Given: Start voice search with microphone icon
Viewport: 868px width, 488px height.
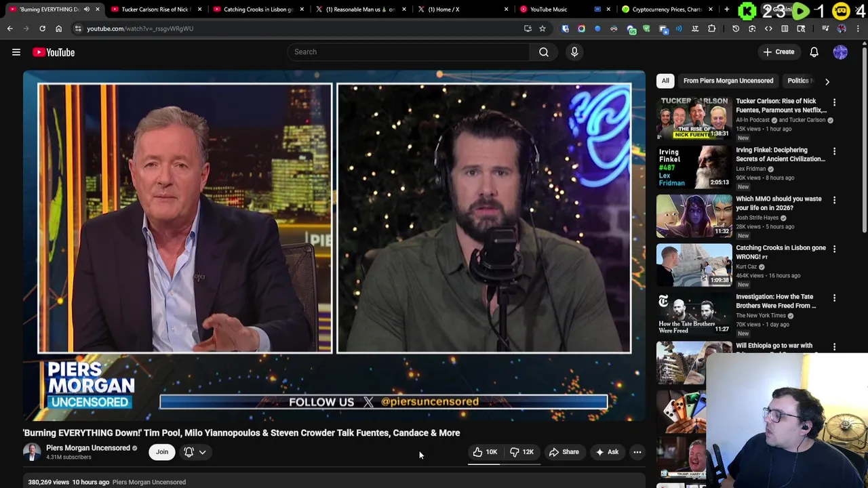Looking at the screenshot, I should pos(574,52).
